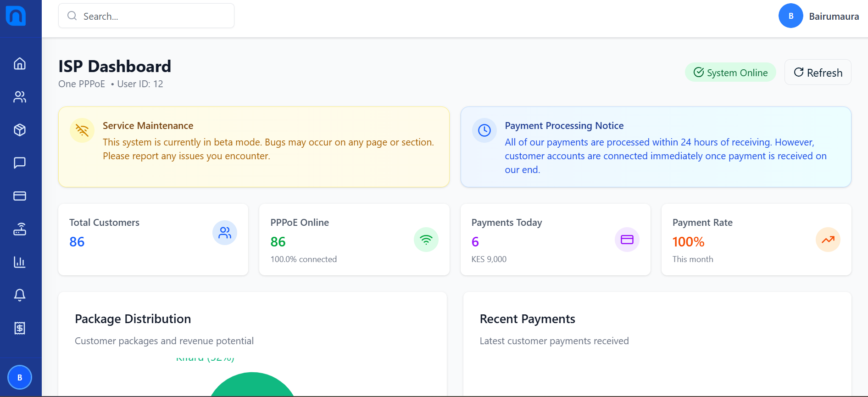Click the Payment Processing Notice title

tap(564, 126)
